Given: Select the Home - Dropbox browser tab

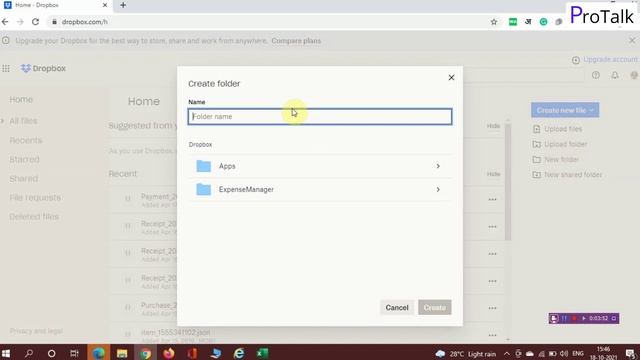Looking at the screenshot, I should click(x=56, y=5).
